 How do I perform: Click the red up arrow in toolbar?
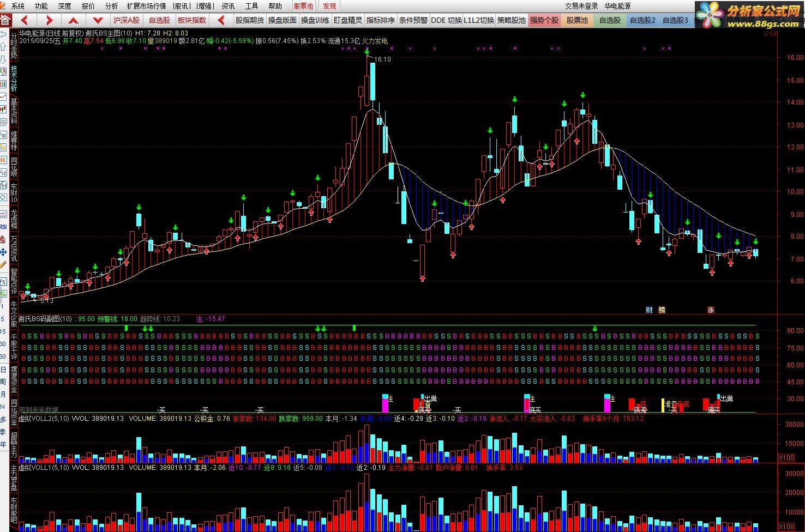(x=73, y=21)
